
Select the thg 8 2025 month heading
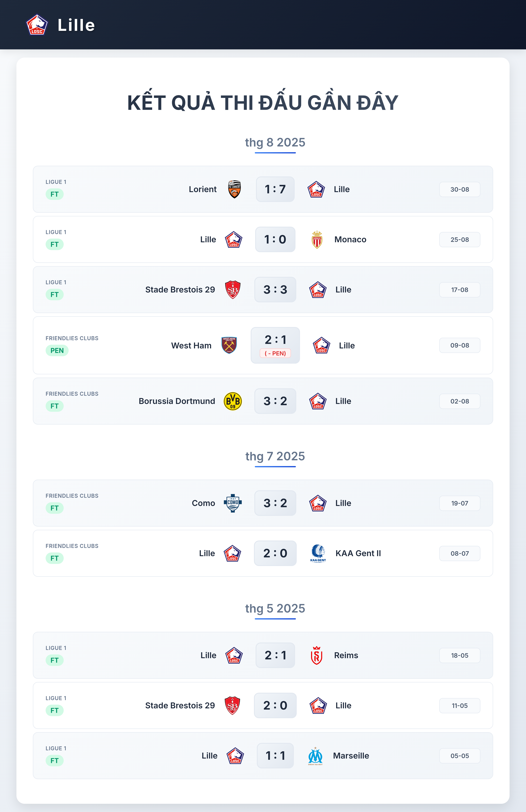tap(275, 142)
